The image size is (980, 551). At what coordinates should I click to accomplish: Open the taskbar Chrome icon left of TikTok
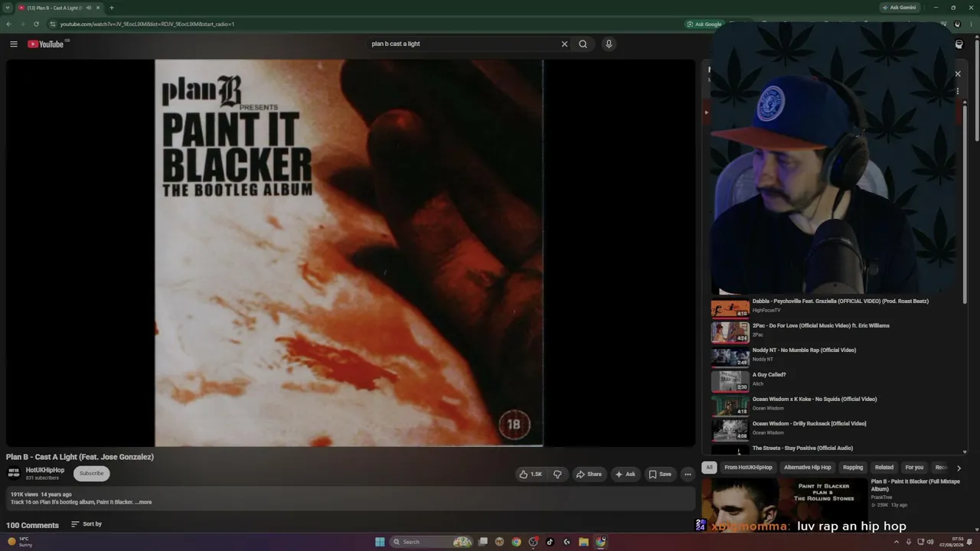[516, 542]
